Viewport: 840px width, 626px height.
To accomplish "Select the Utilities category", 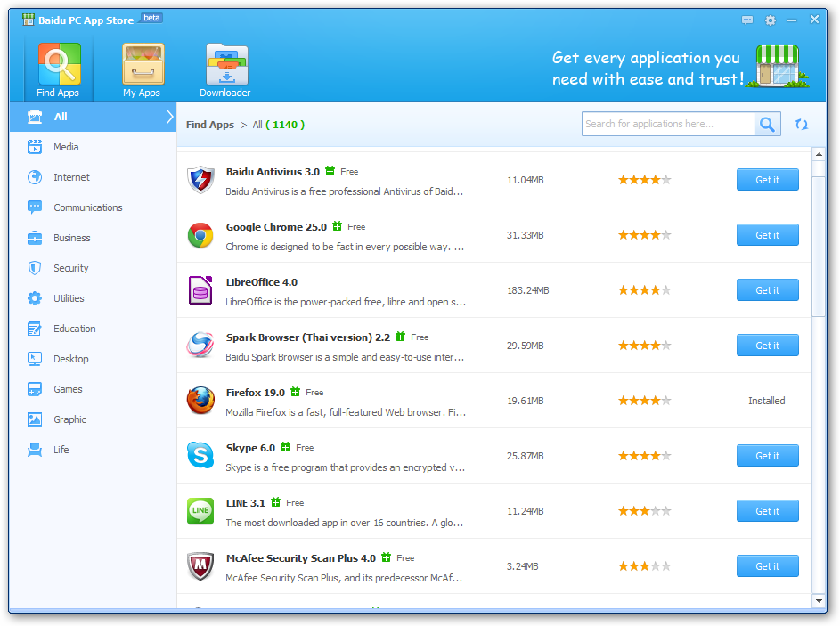I will coord(93,297).
